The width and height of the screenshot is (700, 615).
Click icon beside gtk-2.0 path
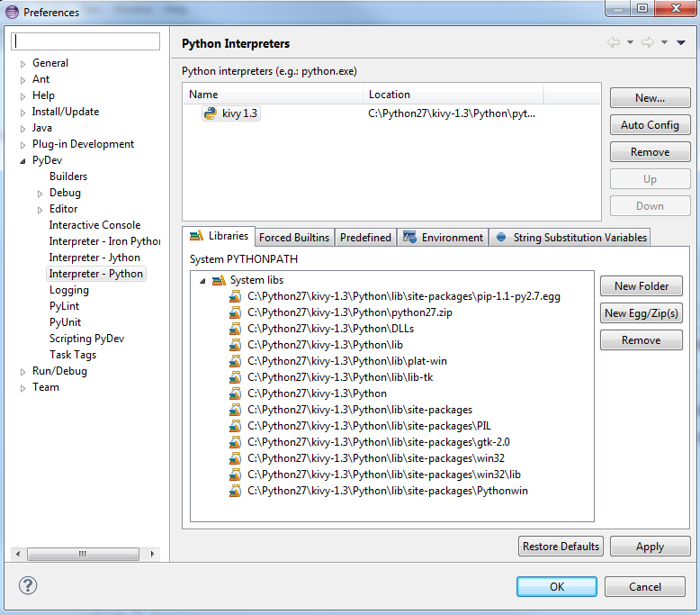[235, 442]
